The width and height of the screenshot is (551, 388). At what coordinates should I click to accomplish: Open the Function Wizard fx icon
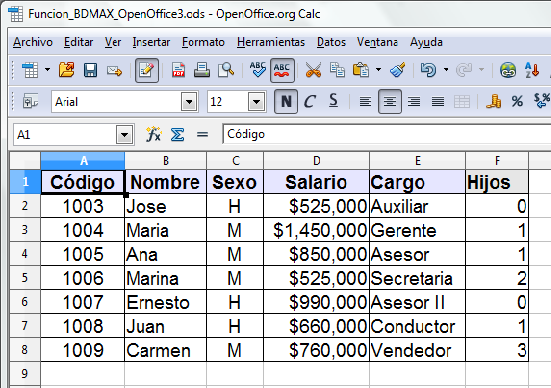click(154, 134)
